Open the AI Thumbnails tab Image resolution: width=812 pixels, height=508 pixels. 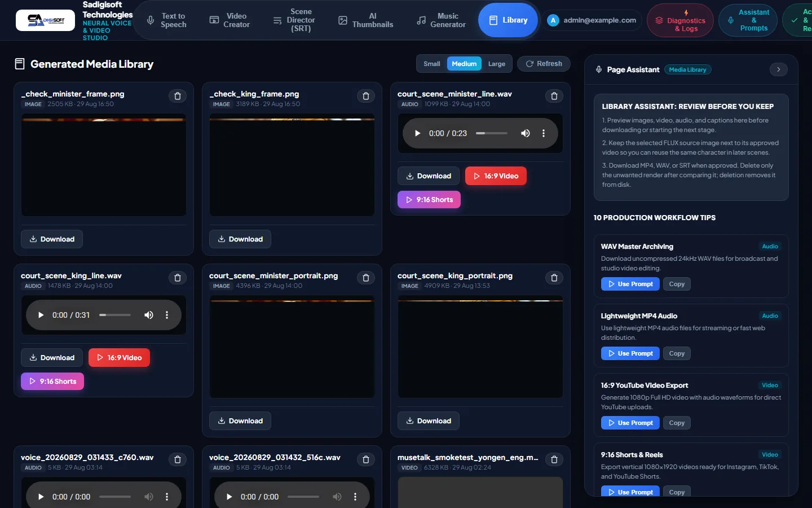tap(366, 20)
